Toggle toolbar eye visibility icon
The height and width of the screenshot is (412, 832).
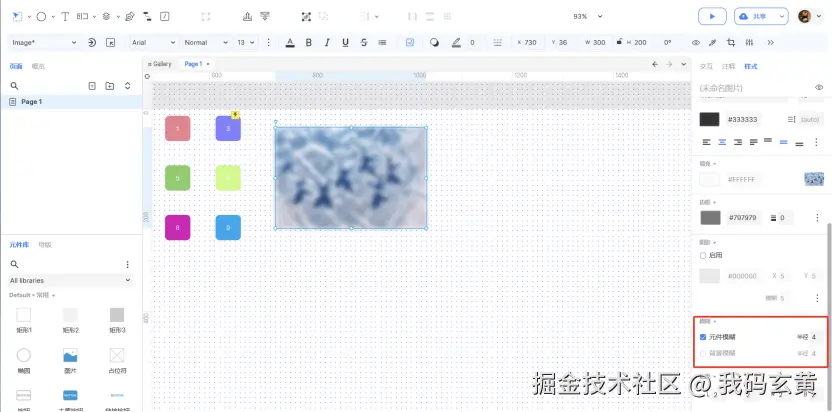pos(696,42)
